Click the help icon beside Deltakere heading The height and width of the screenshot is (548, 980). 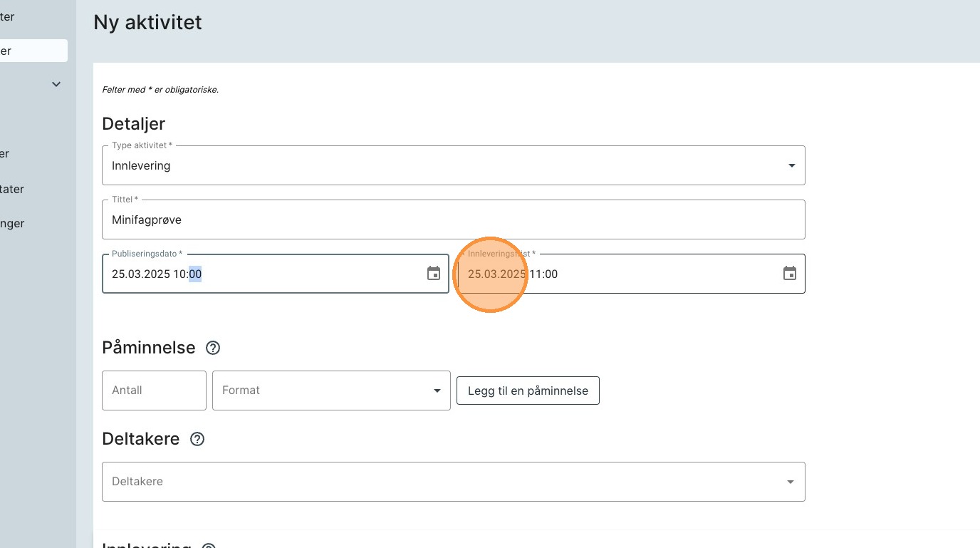pos(197,439)
